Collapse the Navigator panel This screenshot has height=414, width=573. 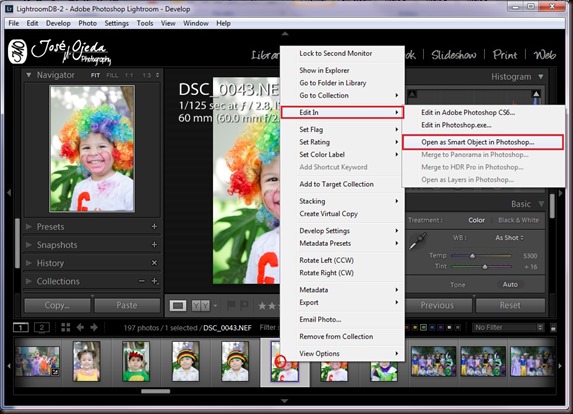[29, 75]
